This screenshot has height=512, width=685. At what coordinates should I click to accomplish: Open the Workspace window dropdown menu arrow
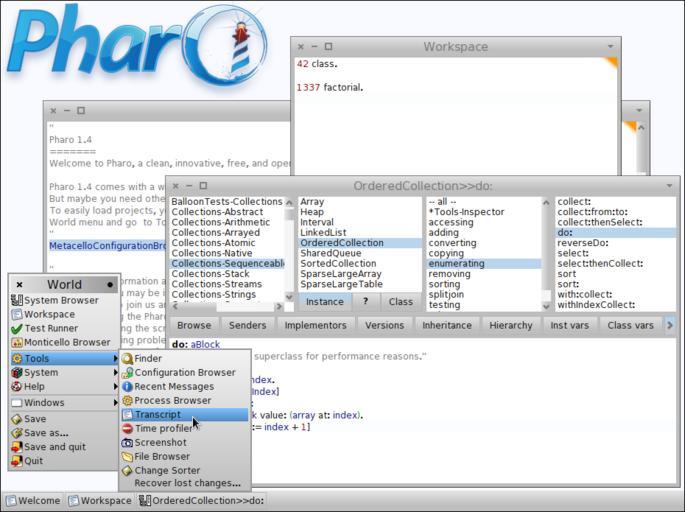pos(610,47)
